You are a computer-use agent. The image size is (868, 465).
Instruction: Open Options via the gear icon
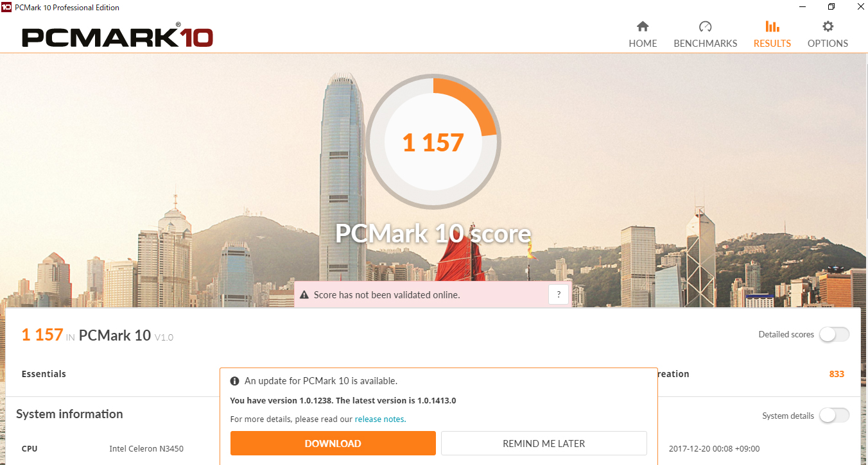tap(828, 26)
